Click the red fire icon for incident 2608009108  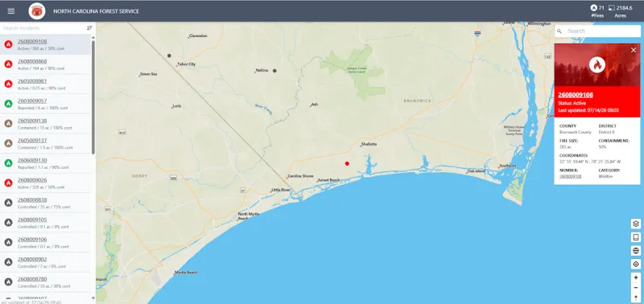pyautogui.click(x=8, y=44)
